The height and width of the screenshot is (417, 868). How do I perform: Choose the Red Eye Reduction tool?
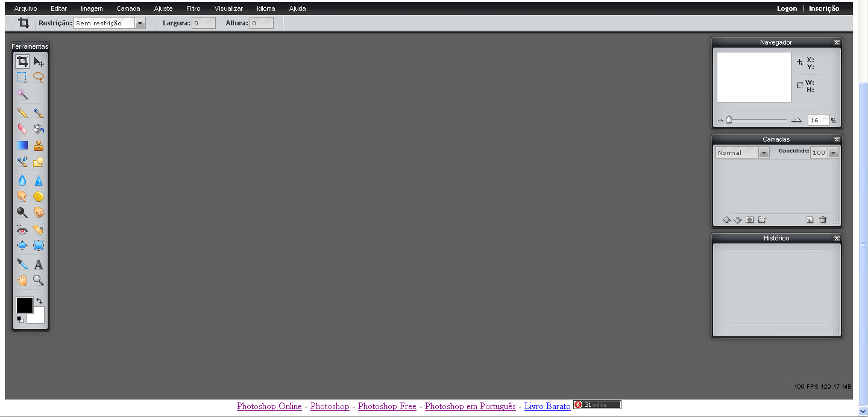pos(22,230)
